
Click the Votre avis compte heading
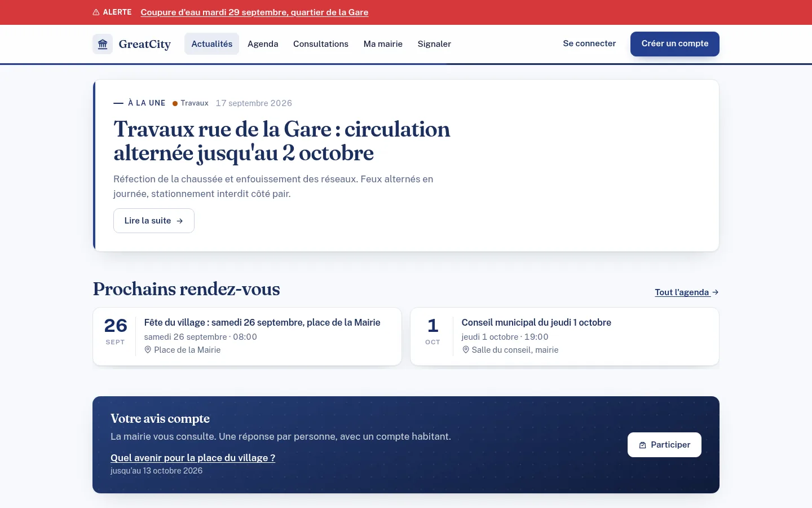pyautogui.click(x=160, y=418)
